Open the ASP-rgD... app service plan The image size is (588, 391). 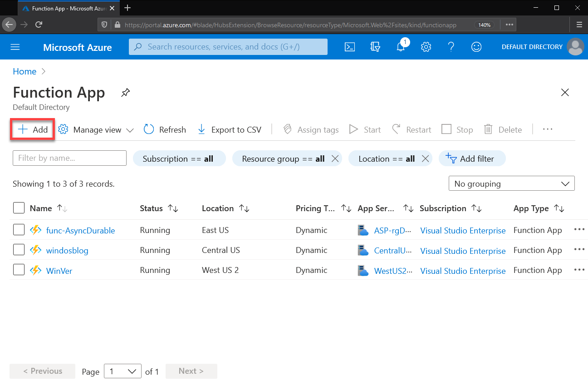pos(393,230)
